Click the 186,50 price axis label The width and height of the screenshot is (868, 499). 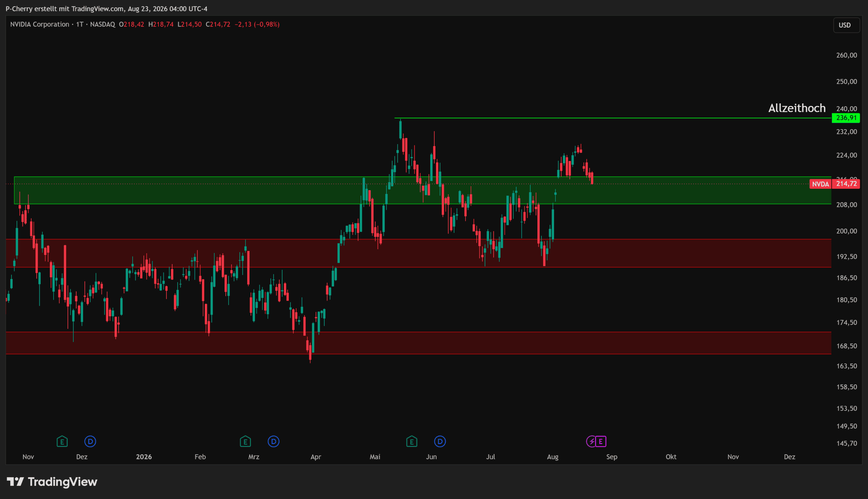pyautogui.click(x=846, y=278)
